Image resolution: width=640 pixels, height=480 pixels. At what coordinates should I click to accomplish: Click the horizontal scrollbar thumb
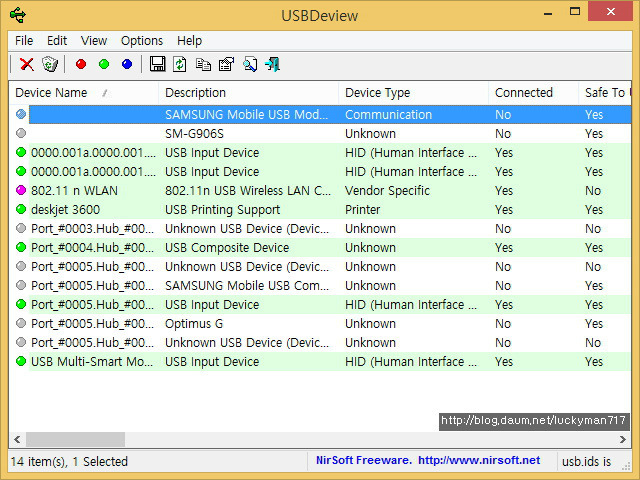pos(76,439)
